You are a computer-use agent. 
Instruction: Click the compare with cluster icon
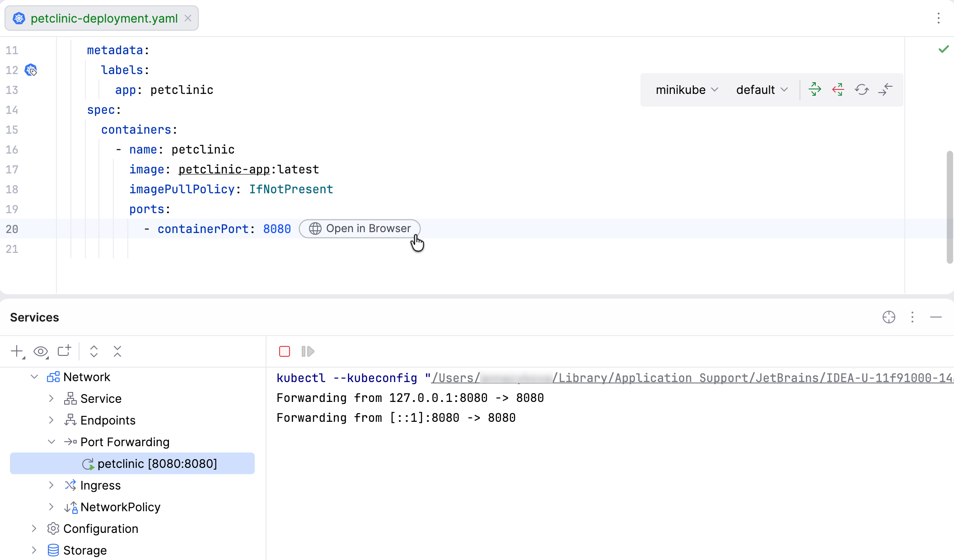(885, 89)
